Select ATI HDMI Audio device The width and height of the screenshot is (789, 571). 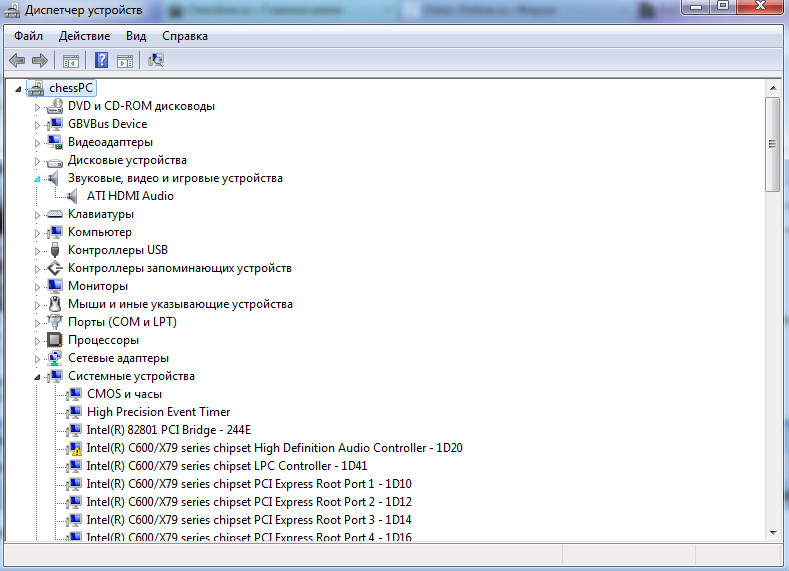130,196
